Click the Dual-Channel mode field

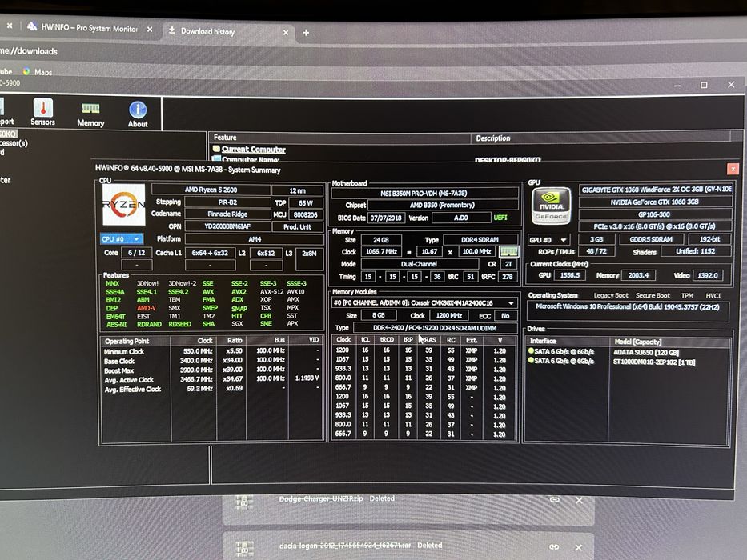[x=420, y=264]
